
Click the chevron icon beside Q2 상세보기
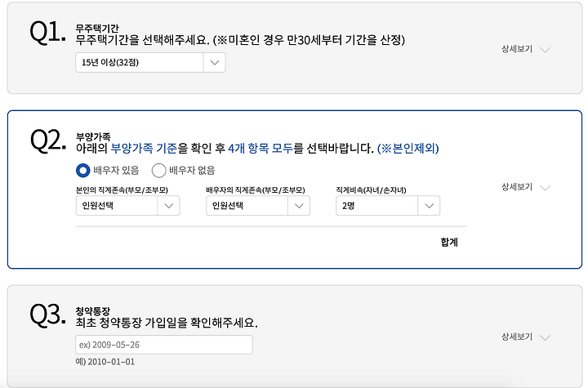coord(545,188)
